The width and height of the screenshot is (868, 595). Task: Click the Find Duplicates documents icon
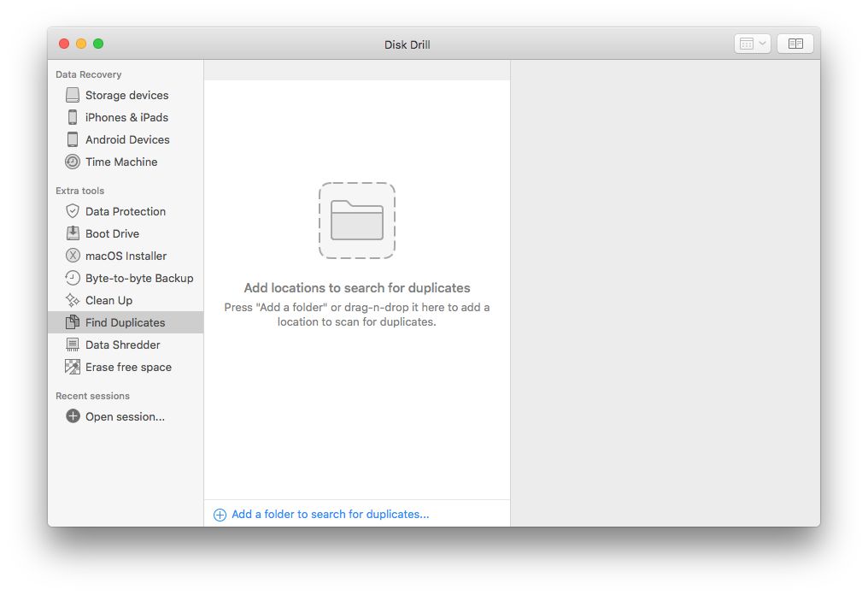pyautogui.click(x=73, y=322)
